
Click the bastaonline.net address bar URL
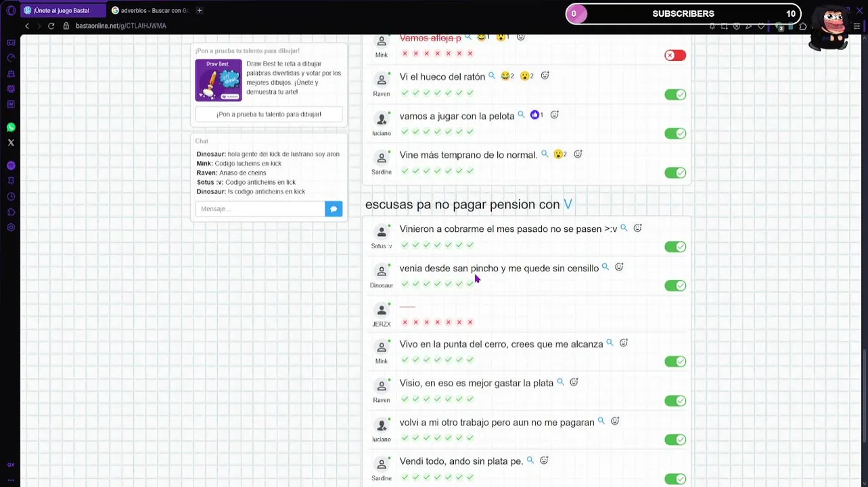click(x=120, y=26)
